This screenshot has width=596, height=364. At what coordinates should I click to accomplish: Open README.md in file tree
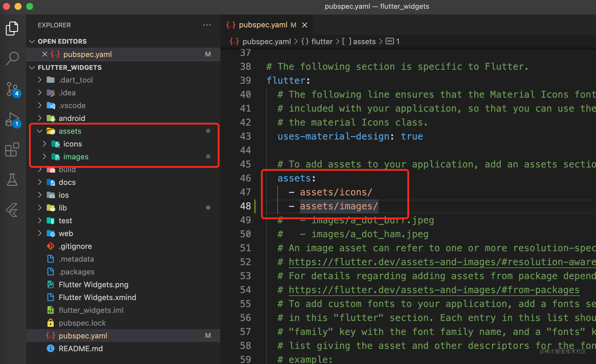click(x=81, y=349)
